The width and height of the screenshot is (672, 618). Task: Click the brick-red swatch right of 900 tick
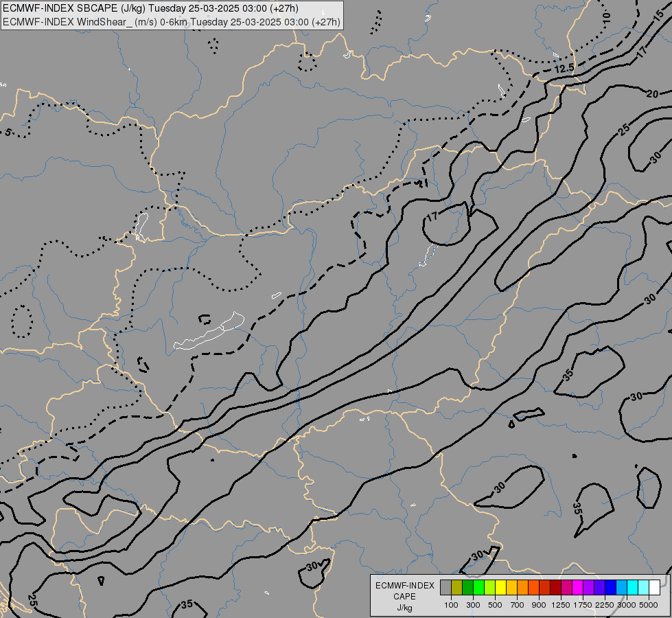coord(544,588)
